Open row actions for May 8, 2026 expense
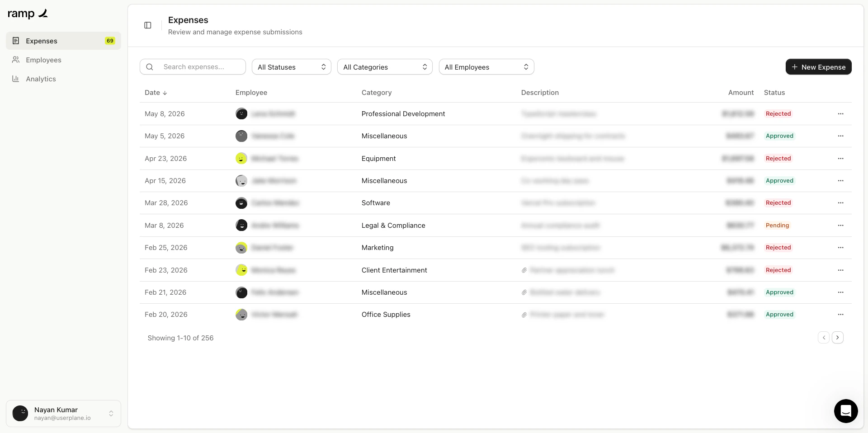The width and height of the screenshot is (868, 433). (x=840, y=114)
